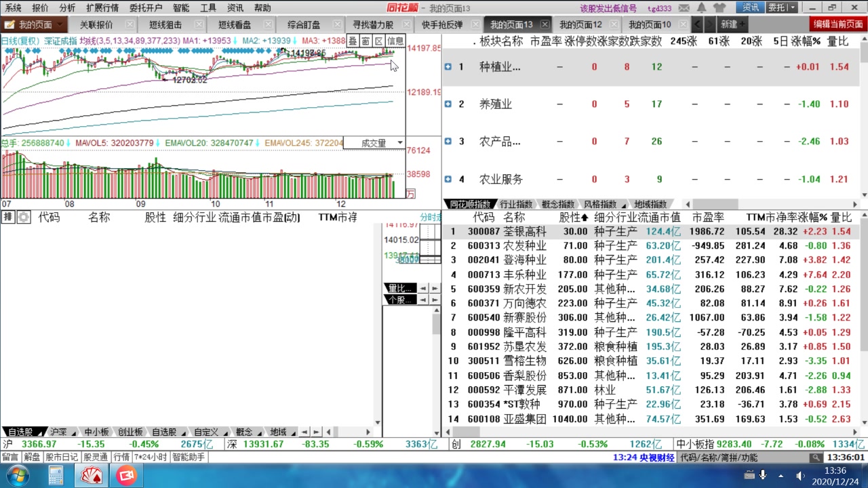The height and width of the screenshot is (488, 868).
Task: Open the 委托开户 menu
Action: [146, 7]
